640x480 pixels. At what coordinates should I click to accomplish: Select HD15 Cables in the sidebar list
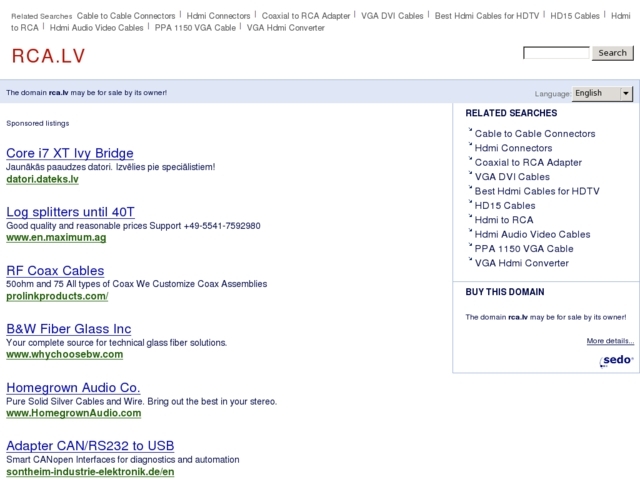point(505,206)
